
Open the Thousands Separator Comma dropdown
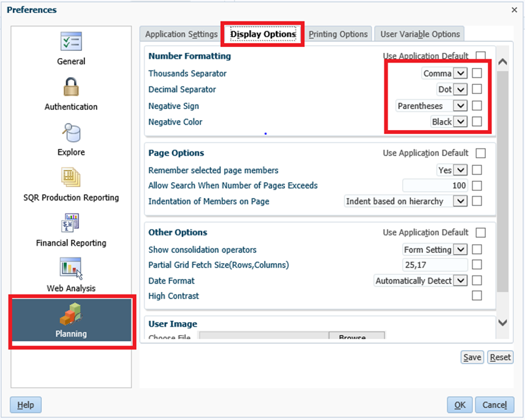pyautogui.click(x=461, y=73)
